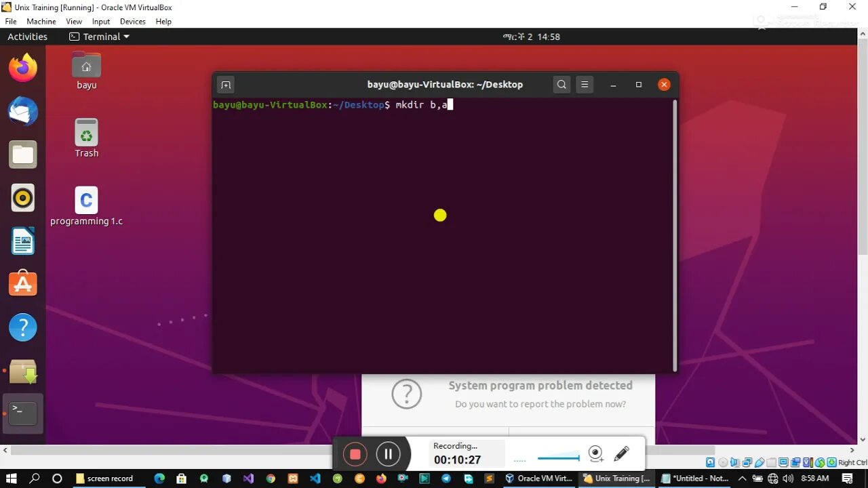This screenshot has width=868, height=488.
Task: Adjust the recorder volume slider
Action: 558,458
